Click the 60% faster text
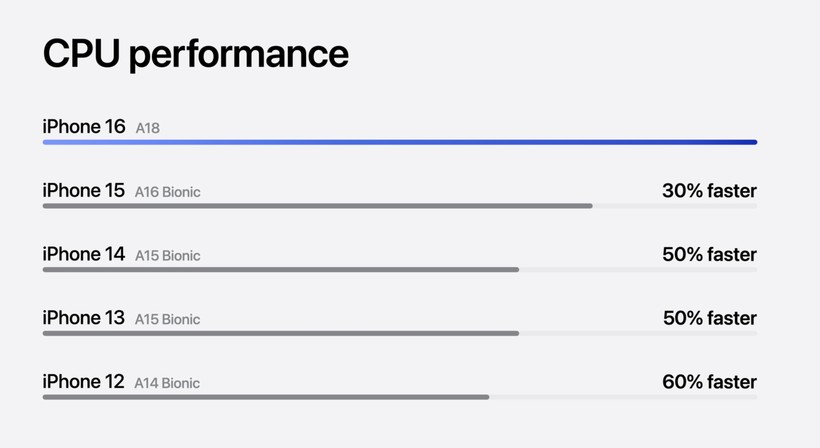The height and width of the screenshot is (448, 820). (709, 382)
